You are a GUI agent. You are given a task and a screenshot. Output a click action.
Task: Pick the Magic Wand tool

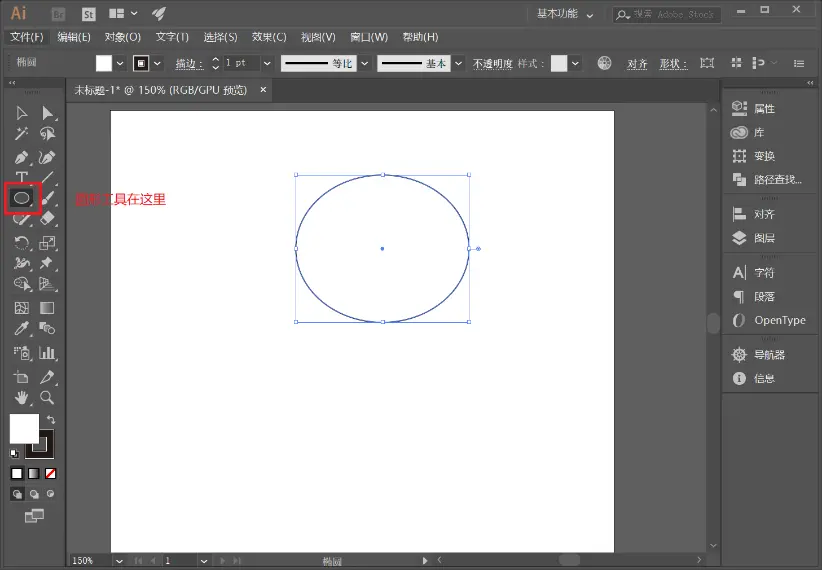pos(21,134)
